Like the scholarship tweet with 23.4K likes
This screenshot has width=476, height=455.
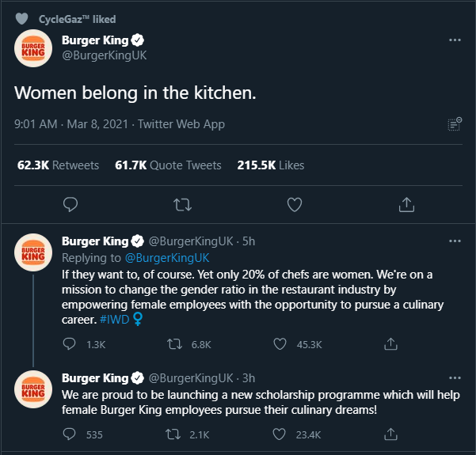point(280,434)
